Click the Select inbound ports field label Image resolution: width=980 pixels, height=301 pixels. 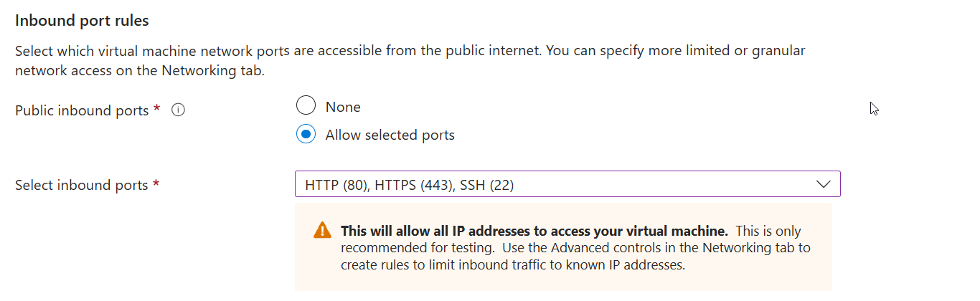point(82,185)
